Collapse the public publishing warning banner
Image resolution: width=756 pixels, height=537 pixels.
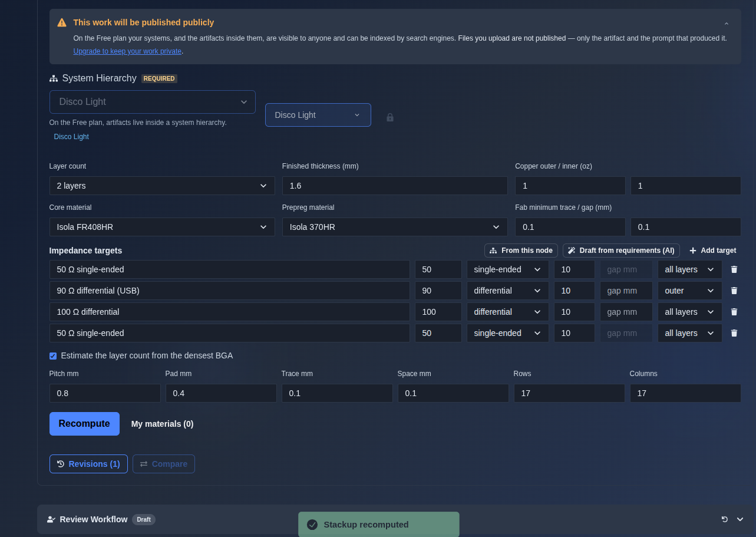pyautogui.click(x=726, y=24)
